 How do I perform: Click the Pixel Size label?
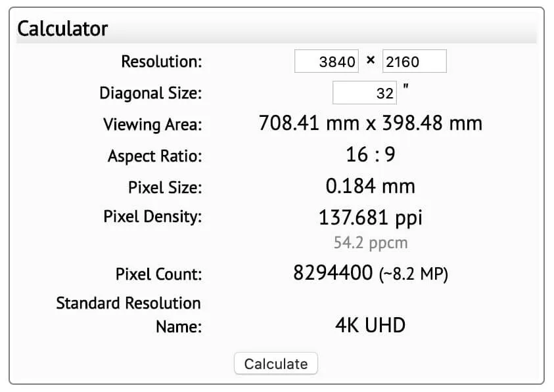(x=165, y=188)
